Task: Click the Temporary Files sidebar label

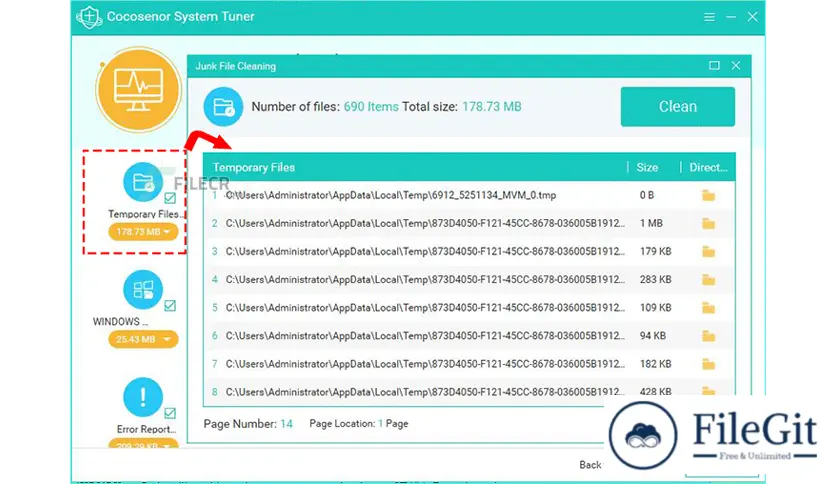Action: [x=146, y=214]
